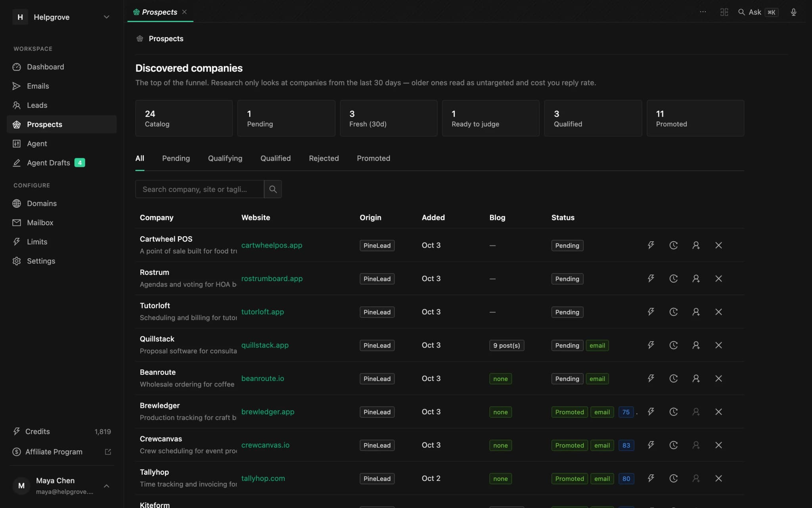Expand the Helpgrove workspace switcher
Screen dimensions: 812x508
62,17
